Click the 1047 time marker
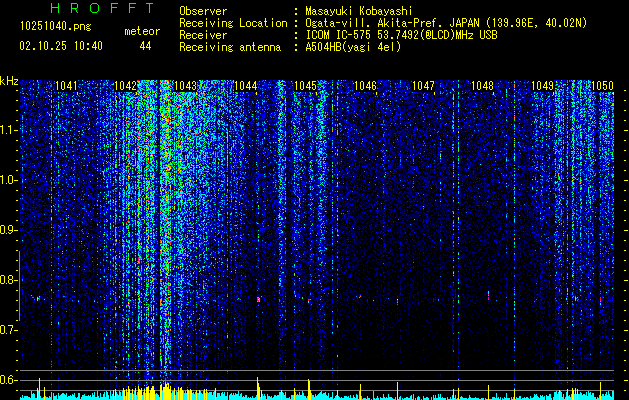The width and height of the screenshot is (629, 400). pyautogui.click(x=423, y=86)
